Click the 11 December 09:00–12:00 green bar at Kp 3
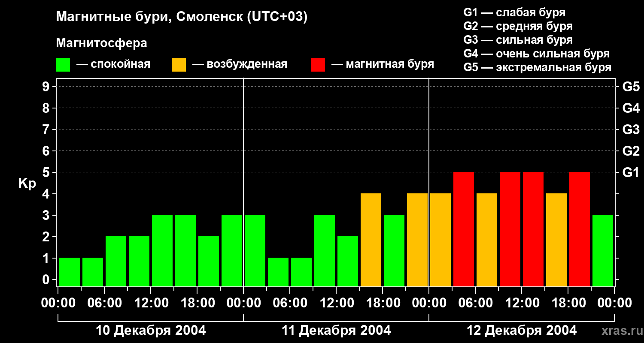Image resolution: width=644 pixels, height=343 pixels. click(x=325, y=250)
